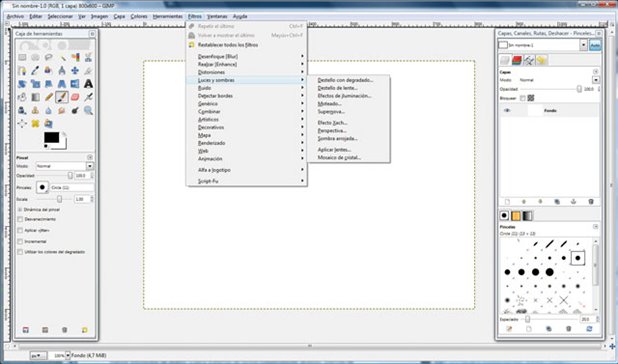The image size is (618, 364).
Task: Select the Free Select lasso tool
Action: (x=48, y=58)
